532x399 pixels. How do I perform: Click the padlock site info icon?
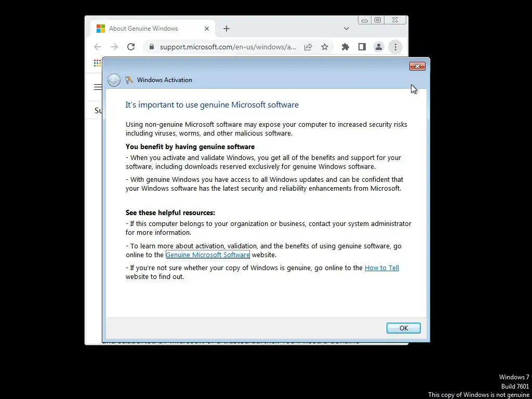pos(152,47)
